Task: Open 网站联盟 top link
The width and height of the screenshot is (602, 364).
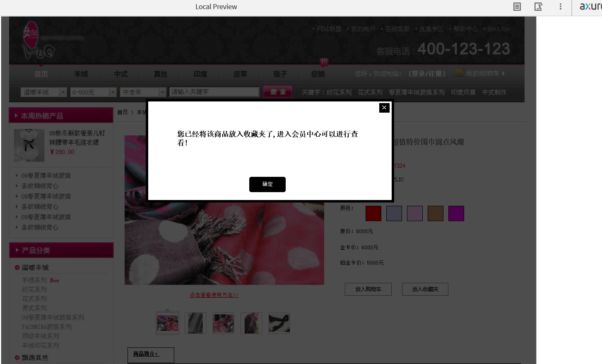Action: click(x=329, y=29)
